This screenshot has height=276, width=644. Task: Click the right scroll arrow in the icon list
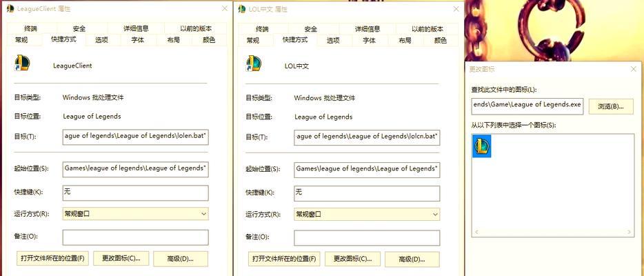click(630, 232)
